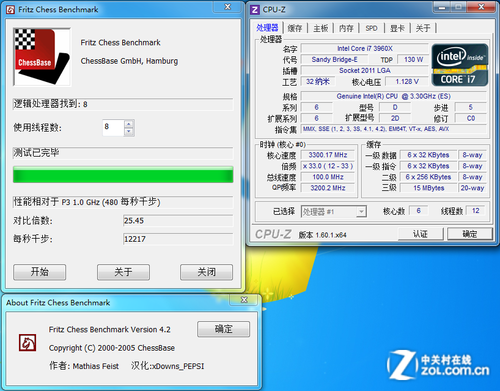This screenshot has width=500, height=391.
Task: Click the knight icon in About dialog
Action: pos(27,343)
